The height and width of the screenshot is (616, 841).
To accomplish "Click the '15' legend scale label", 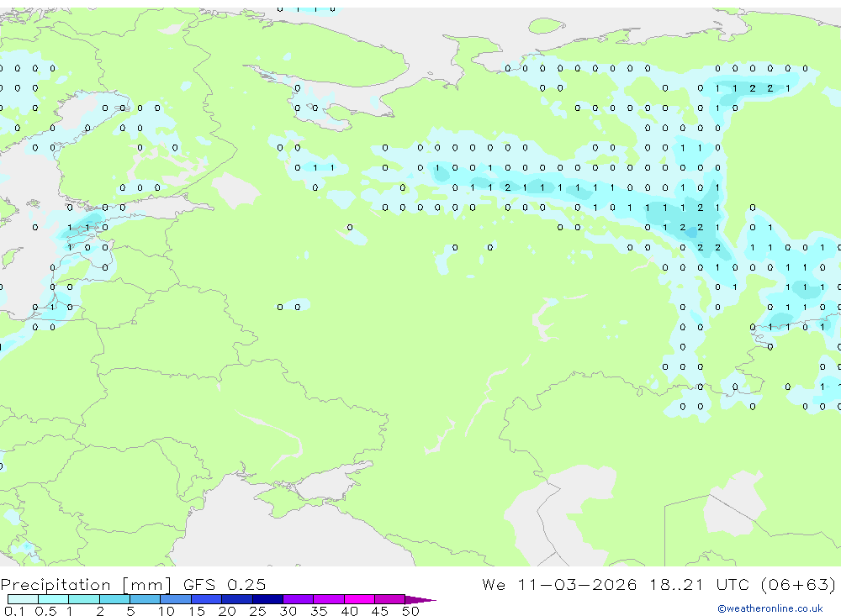I will 197,611.
